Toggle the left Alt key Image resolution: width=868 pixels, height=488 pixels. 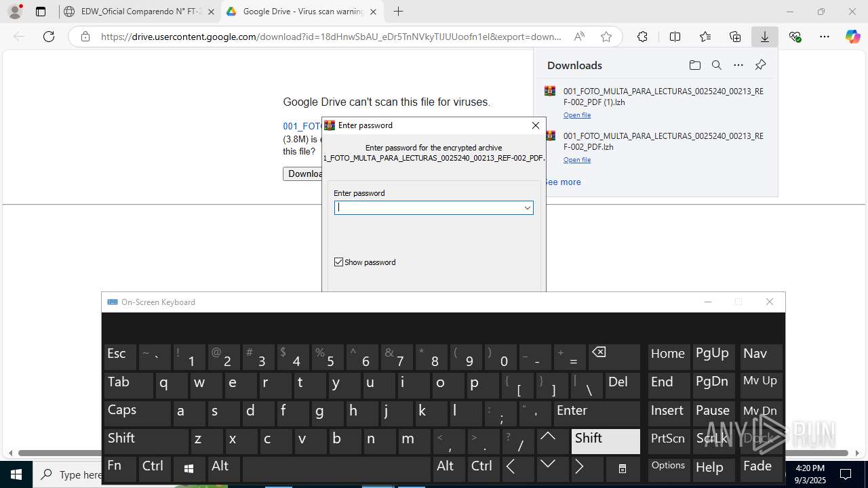coord(224,469)
